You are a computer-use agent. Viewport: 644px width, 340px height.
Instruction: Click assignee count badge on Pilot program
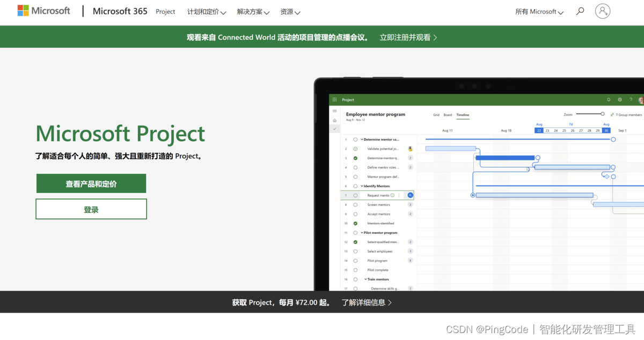pyautogui.click(x=411, y=261)
